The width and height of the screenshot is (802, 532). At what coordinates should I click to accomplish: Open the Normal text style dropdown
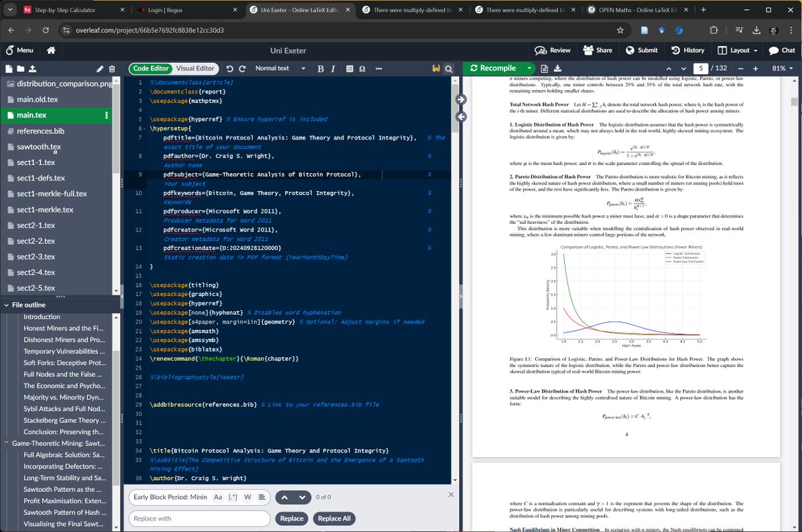coord(280,68)
